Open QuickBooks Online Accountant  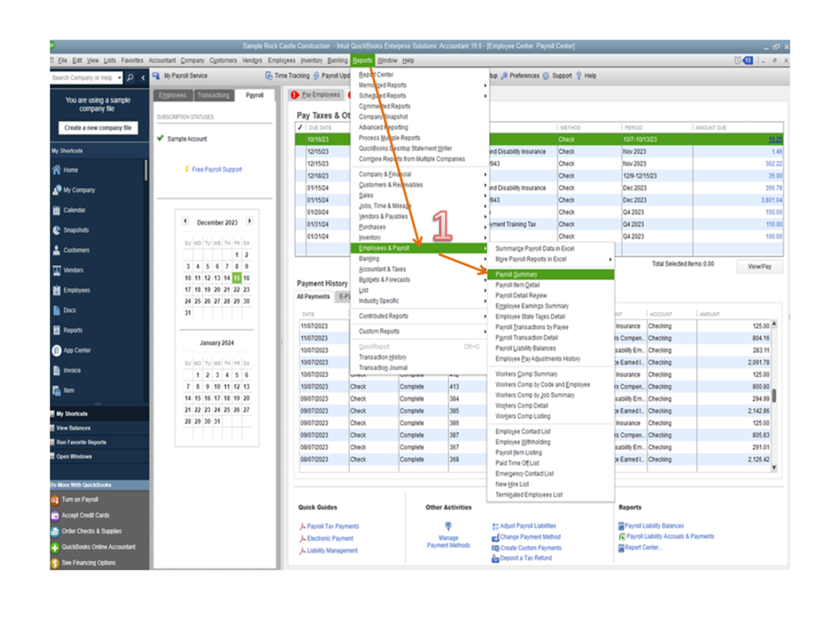93,548
